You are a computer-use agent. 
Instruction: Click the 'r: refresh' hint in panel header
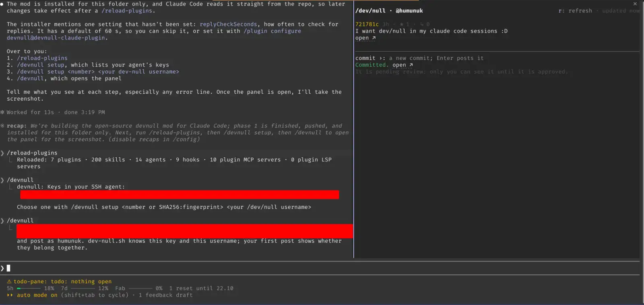pos(575,11)
